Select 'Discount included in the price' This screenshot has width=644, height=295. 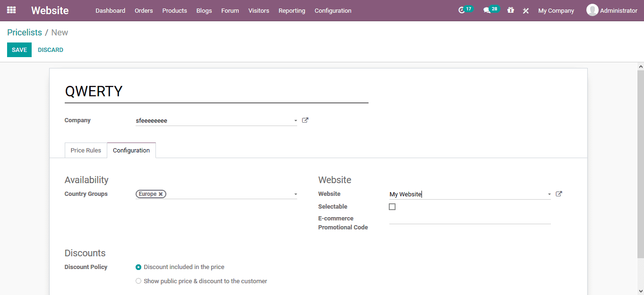138,267
